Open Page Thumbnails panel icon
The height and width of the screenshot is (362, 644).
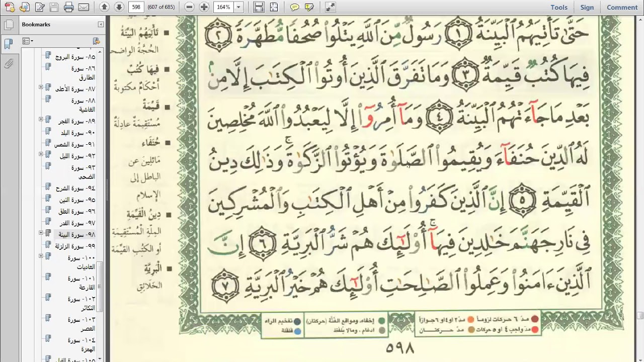pyautogui.click(x=8, y=25)
